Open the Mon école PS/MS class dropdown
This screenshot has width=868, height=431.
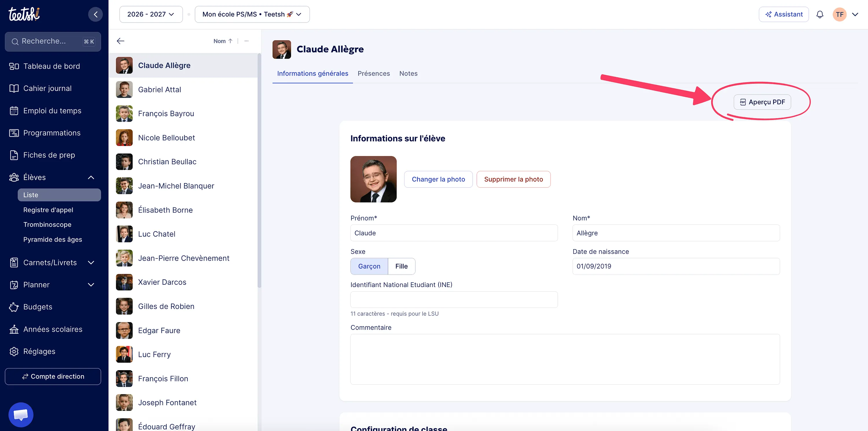(x=252, y=14)
